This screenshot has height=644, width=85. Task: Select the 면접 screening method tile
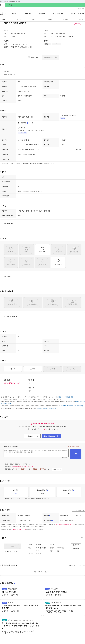coord(33,369)
